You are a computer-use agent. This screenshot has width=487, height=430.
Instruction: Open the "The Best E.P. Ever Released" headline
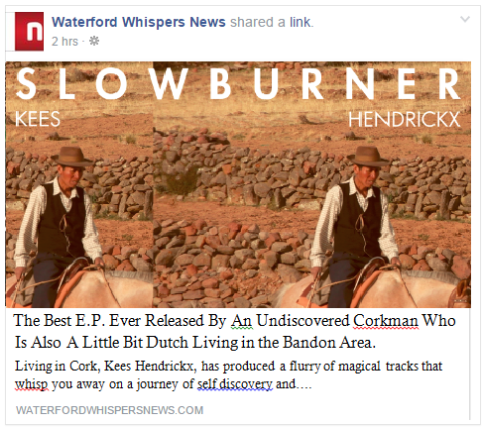point(235,331)
